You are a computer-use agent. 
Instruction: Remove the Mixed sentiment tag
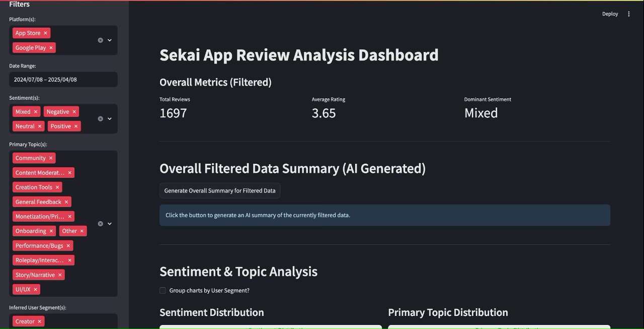[x=36, y=112]
